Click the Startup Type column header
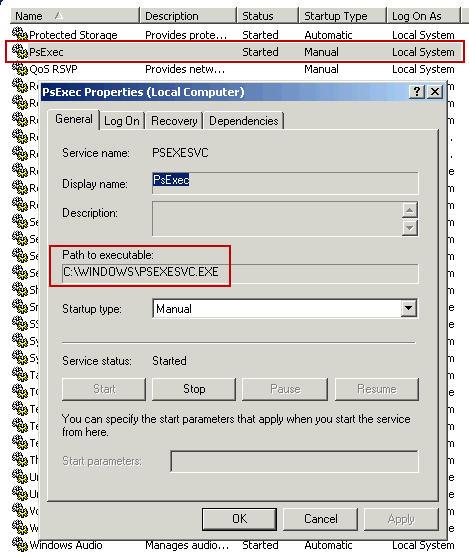 click(343, 16)
